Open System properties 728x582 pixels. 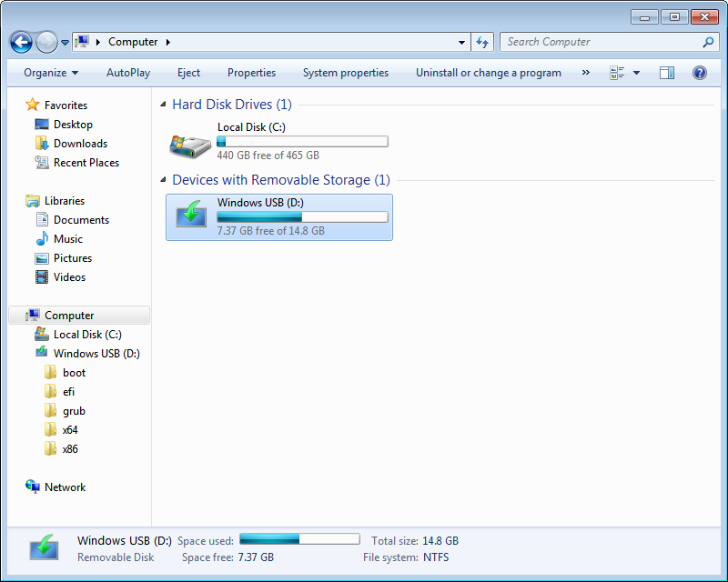pos(346,73)
